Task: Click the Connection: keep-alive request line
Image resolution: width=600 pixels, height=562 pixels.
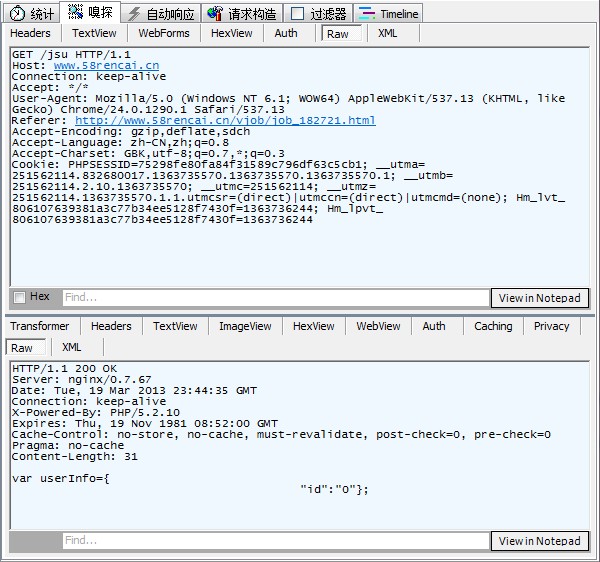Action: 89,77
